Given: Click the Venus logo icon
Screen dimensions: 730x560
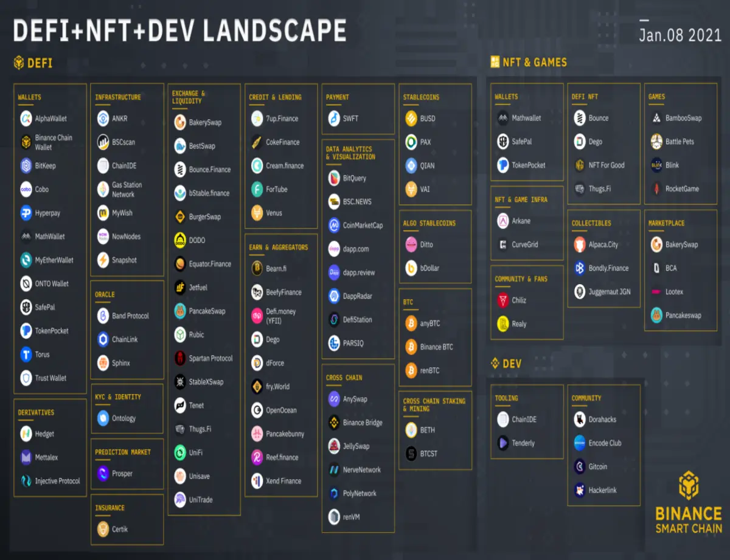Looking at the screenshot, I should 257,213.
